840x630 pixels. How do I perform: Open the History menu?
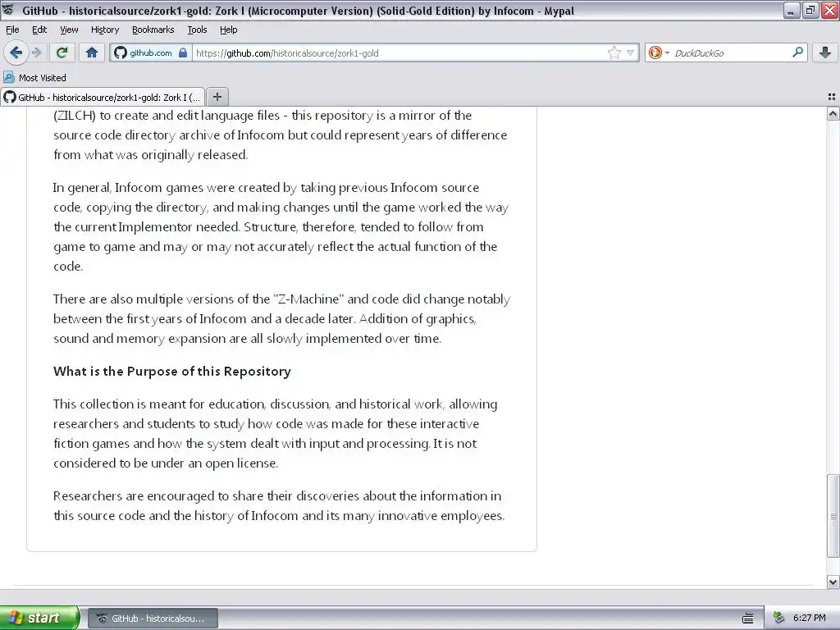pyautogui.click(x=104, y=30)
